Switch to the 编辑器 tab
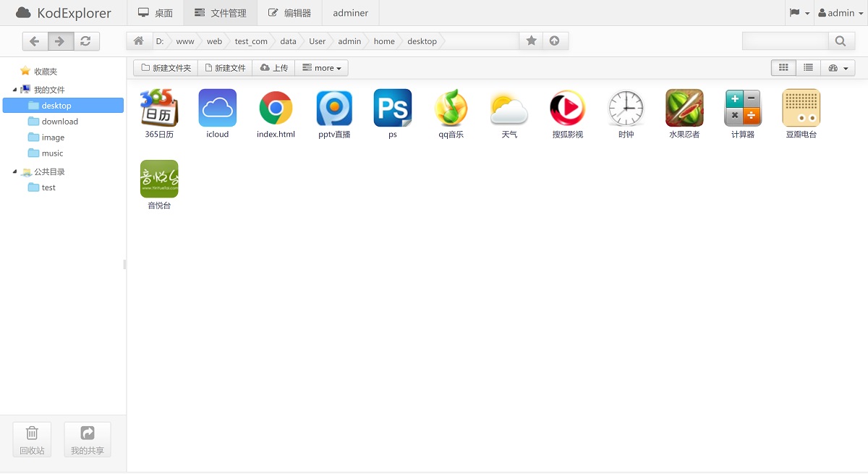The width and height of the screenshot is (868, 474). [x=289, y=13]
